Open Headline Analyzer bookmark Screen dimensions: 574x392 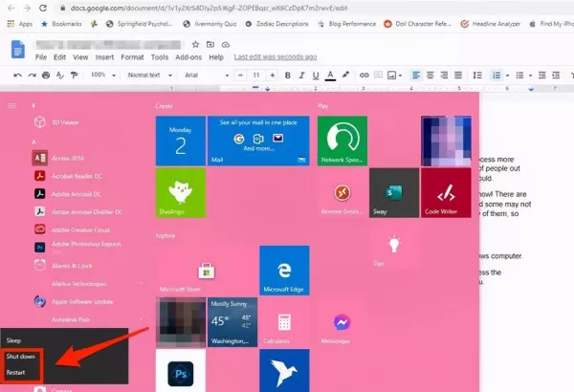[x=490, y=24]
